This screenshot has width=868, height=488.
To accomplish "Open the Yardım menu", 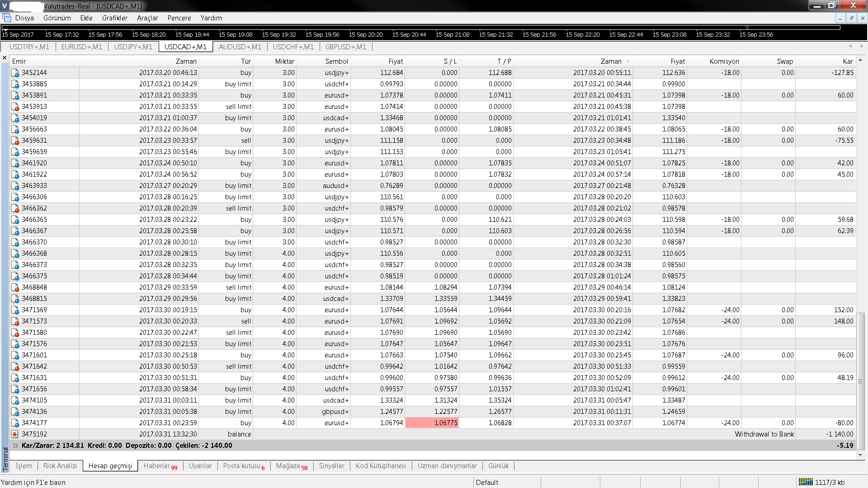I will (211, 18).
